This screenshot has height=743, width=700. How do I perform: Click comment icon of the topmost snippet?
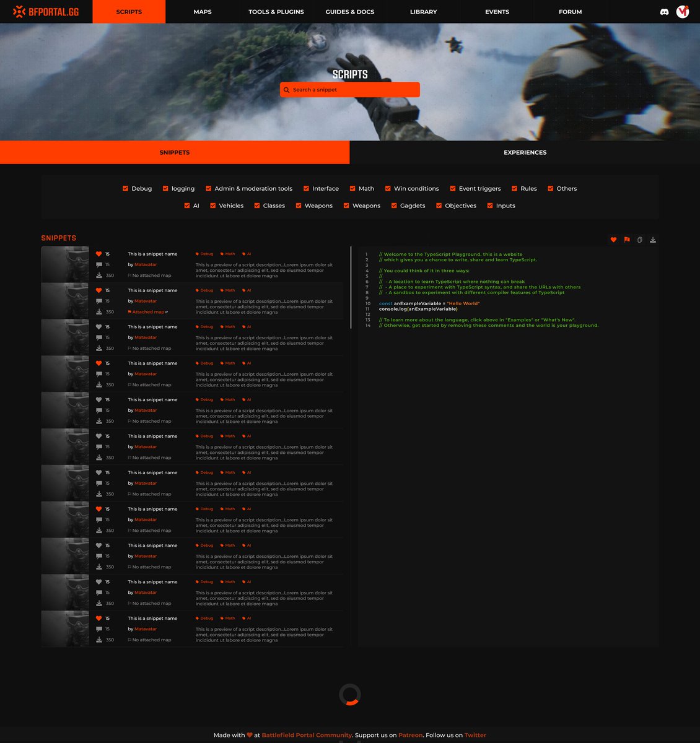click(x=98, y=264)
